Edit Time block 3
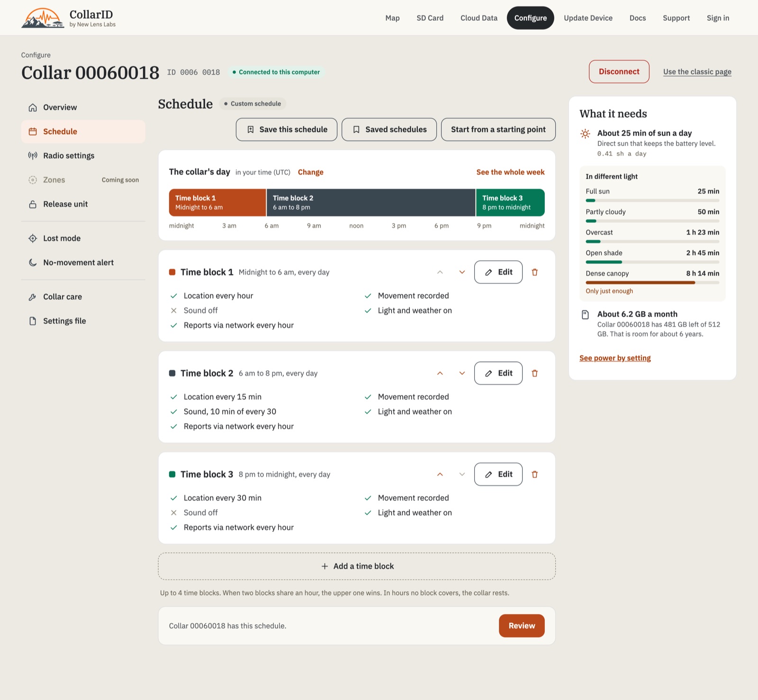 (x=498, y=474)
